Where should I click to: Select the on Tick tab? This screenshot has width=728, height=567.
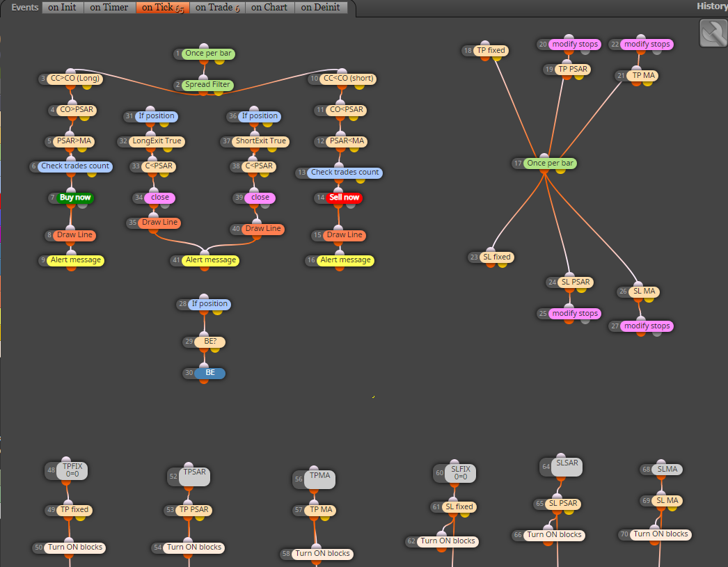(162, 8)
